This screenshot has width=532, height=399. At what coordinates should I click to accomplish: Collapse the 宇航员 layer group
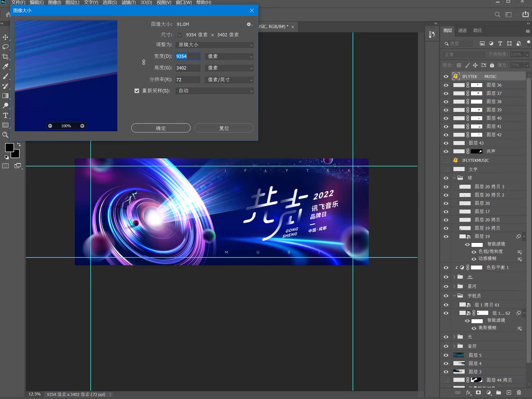[x=454, y=296]
